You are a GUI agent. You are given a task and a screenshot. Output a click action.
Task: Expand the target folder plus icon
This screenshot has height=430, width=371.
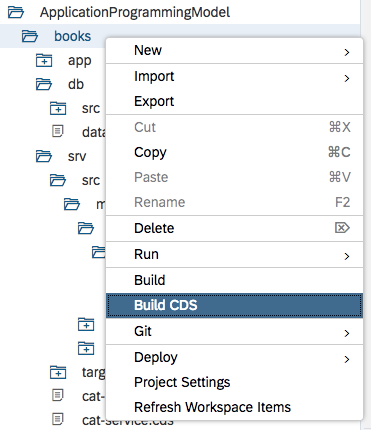click(58, 372)
